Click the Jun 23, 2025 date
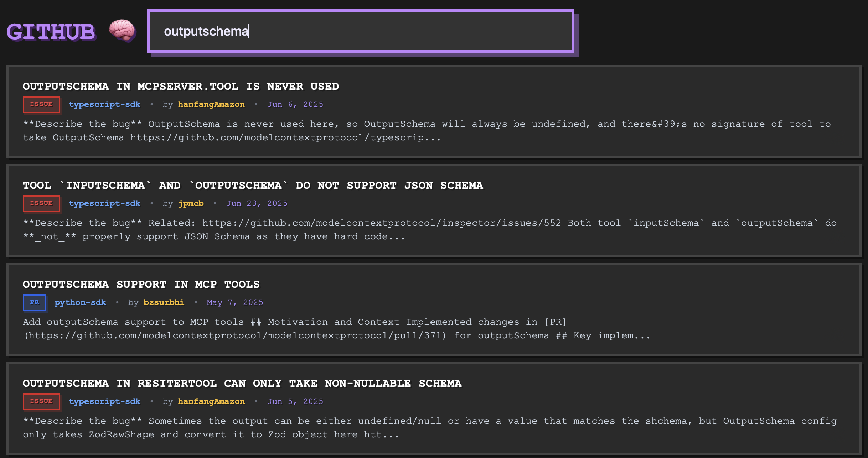Viewport: 868px width, 458px height. click(x=257, y=203)
